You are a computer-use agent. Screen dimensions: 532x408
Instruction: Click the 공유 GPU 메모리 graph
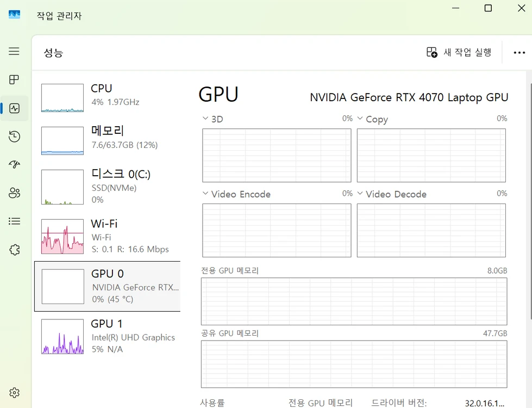(354, 364)
